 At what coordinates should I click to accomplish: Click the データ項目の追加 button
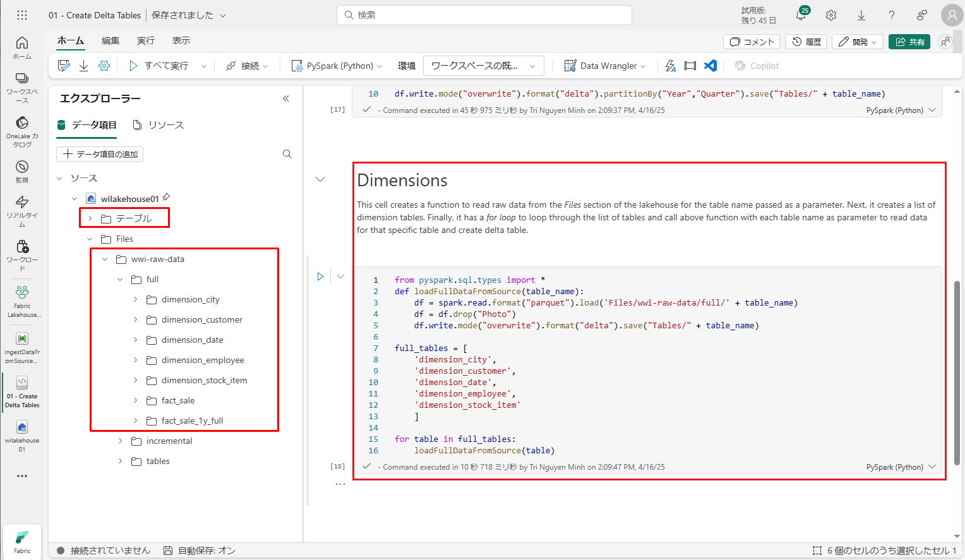[100, 154]
